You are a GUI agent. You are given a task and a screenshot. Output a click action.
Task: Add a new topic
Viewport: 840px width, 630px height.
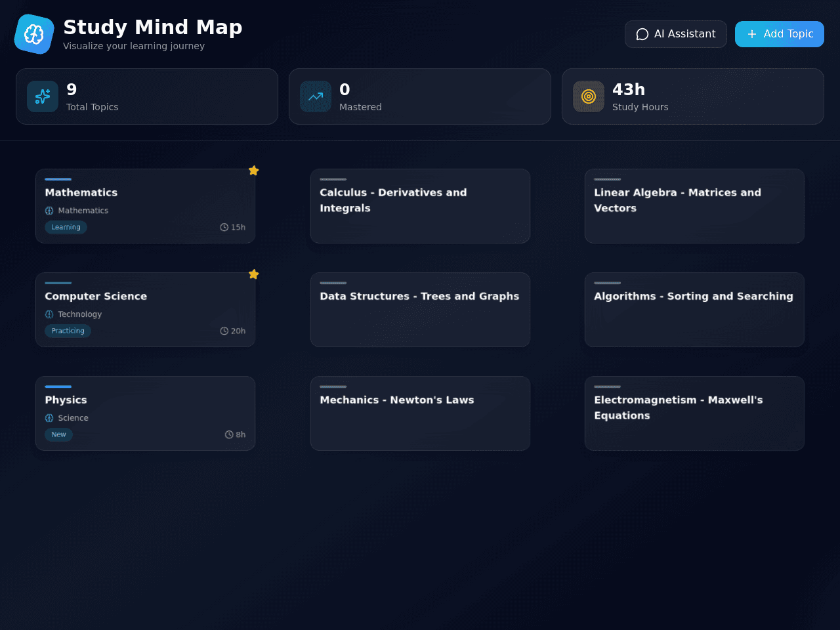(780, 34)
